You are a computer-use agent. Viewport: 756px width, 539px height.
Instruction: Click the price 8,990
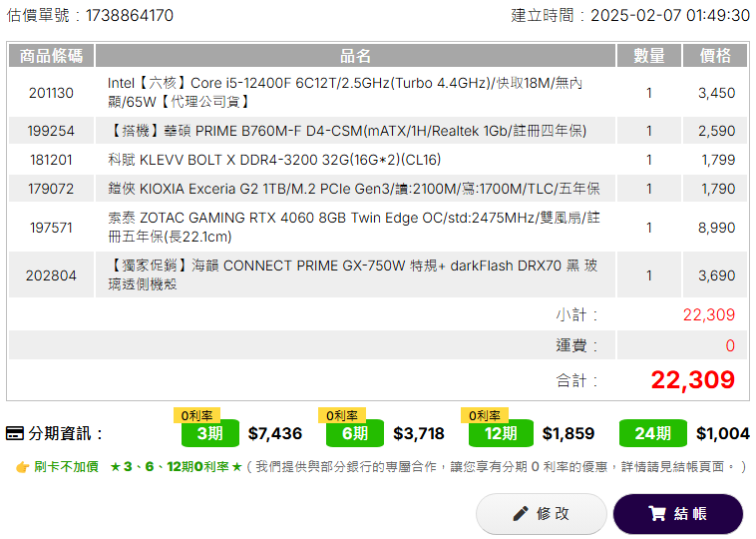pyautogui.click(x=716, y=228)
